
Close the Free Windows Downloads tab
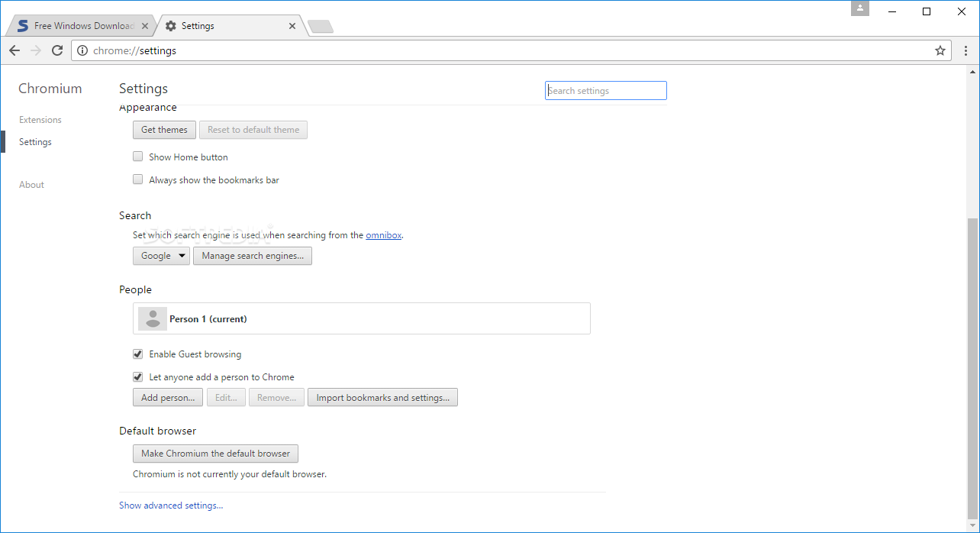(x=145, y=26)
